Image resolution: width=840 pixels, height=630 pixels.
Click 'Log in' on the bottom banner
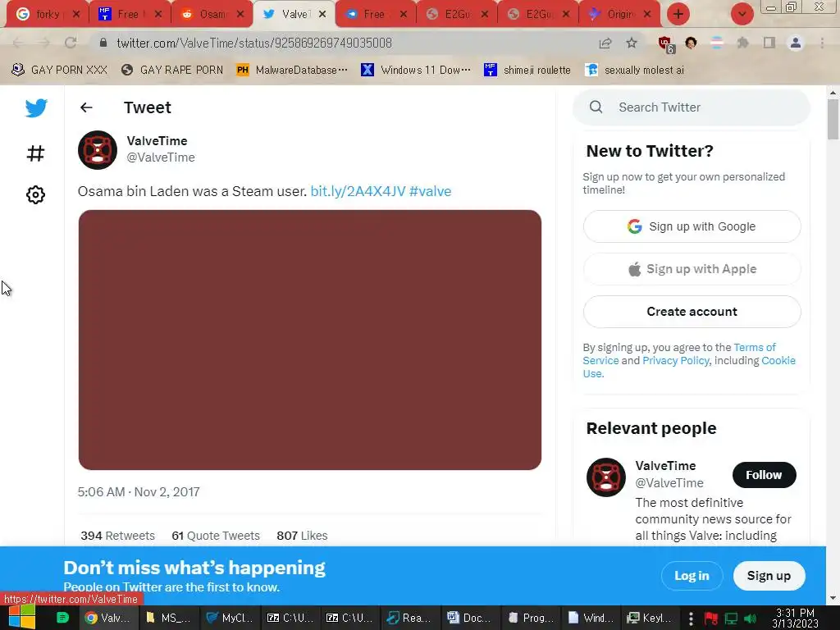(692, 575)
